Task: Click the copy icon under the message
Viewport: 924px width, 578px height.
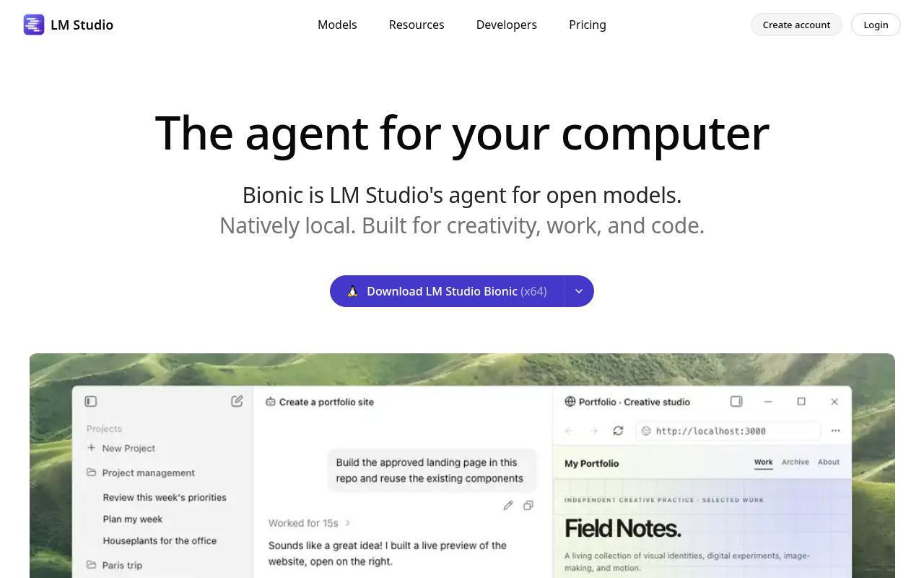Action: (528, 506)
